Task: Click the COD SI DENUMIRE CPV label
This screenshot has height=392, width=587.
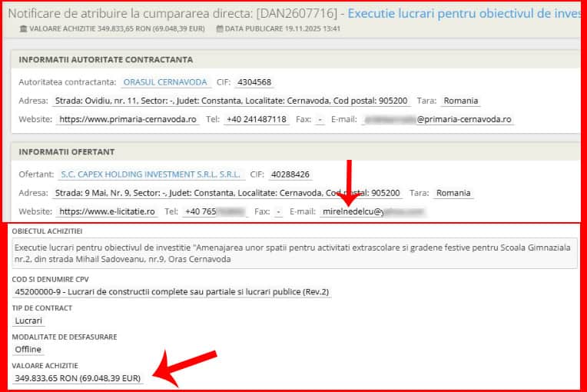Action: [50, 279]
